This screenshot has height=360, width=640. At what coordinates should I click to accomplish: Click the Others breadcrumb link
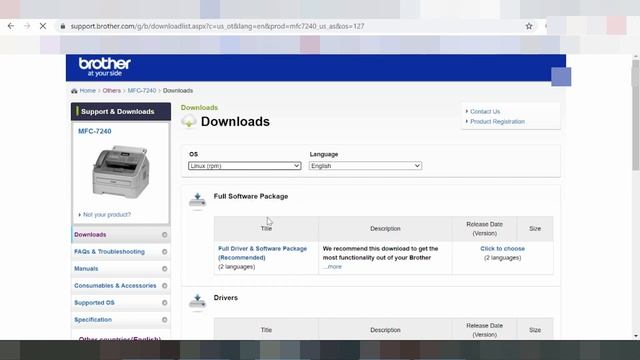point(111,91)
